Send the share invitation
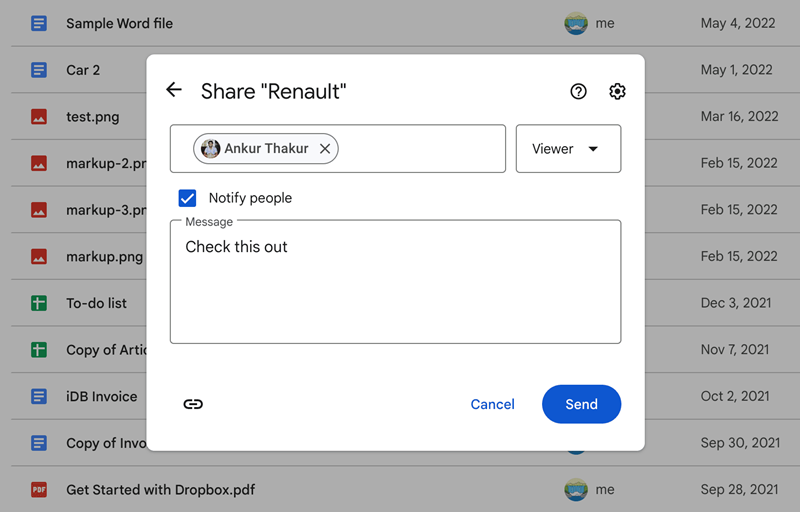The image size is (800, 512). [x=581, y=404]
